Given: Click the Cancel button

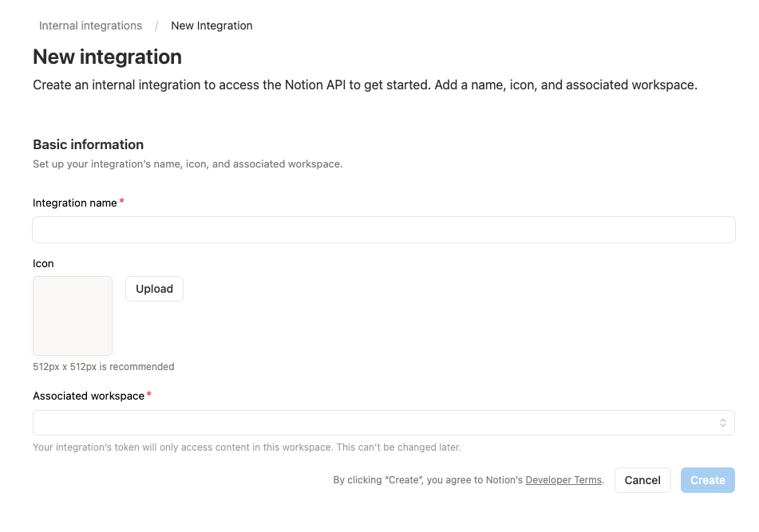Looking at the screenshot, I should coord(642,480).
